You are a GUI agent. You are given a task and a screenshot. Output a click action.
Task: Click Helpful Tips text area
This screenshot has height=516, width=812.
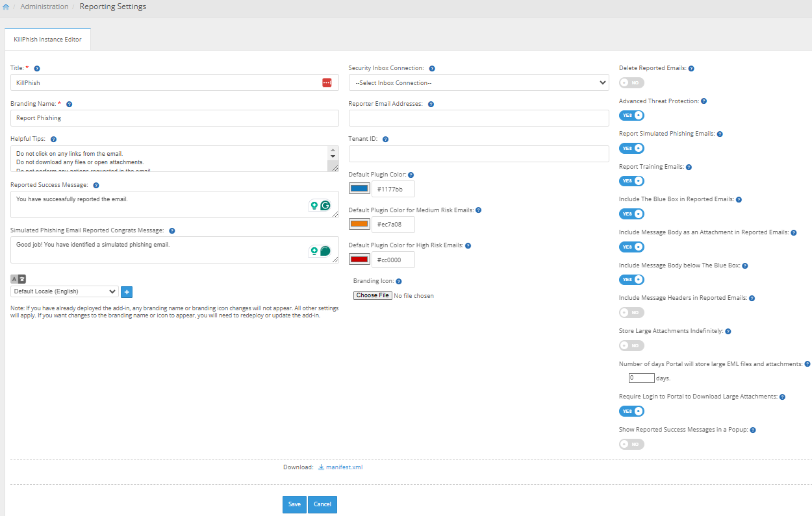click(175, 159)
